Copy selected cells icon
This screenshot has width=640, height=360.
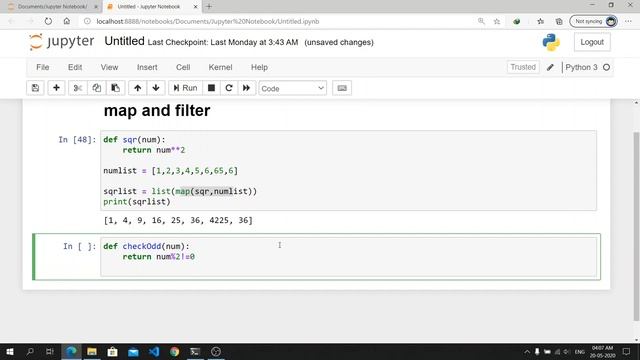(x=96, y=88)
